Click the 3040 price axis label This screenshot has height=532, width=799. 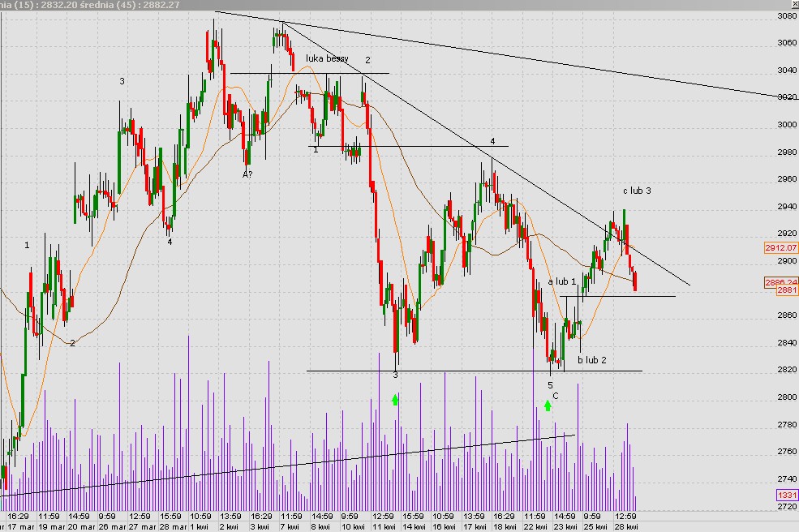coord(787,71)
